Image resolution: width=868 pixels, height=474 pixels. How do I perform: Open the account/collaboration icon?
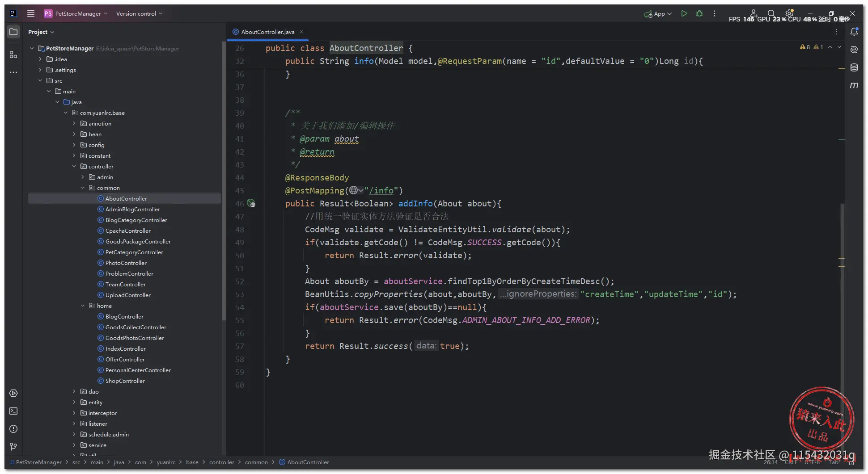pos(754,13)
